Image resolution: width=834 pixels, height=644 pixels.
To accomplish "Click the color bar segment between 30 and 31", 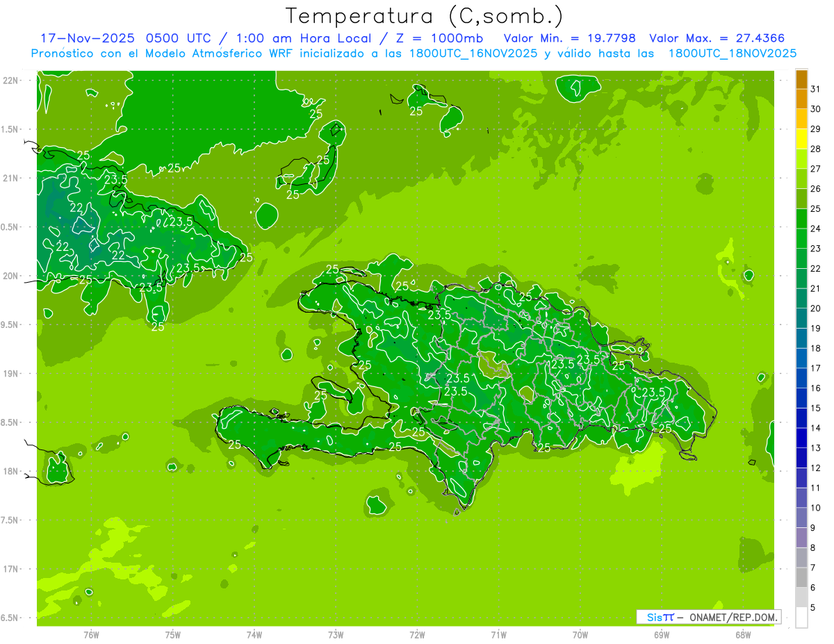I will click(801, 99).
